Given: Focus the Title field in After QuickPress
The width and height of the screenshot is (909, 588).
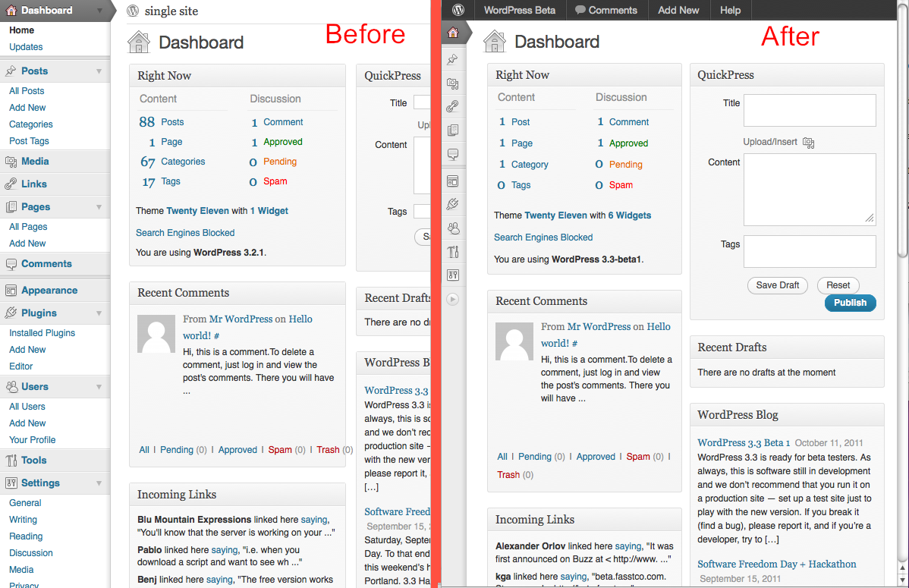Looking at the screenshot, I should pyautogui.click(x=810, y=110).
